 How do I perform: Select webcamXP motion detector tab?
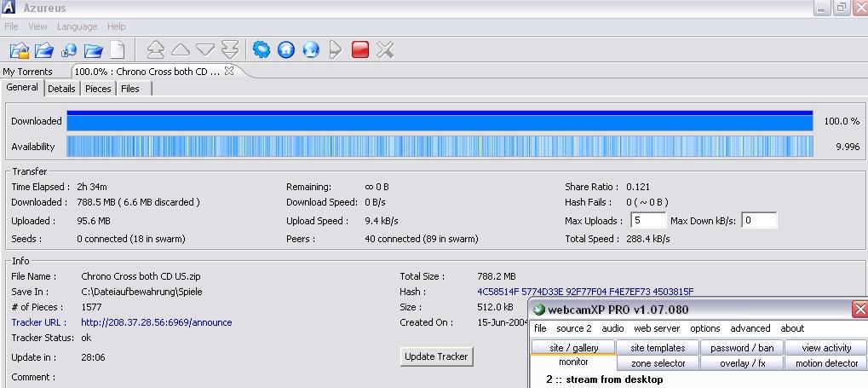pyautogui.click(x=826, y=363)
